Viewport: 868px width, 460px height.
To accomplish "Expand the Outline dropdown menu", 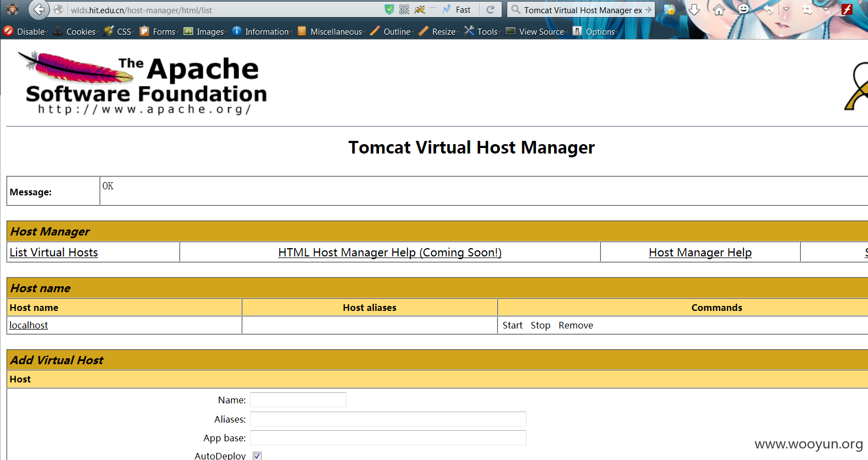I will 392,31.
